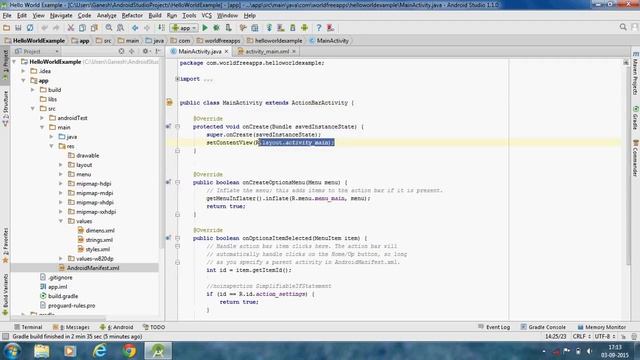640x360 pixels.
Task: Close the MainActivity.java tab
Action: [226, 51]
